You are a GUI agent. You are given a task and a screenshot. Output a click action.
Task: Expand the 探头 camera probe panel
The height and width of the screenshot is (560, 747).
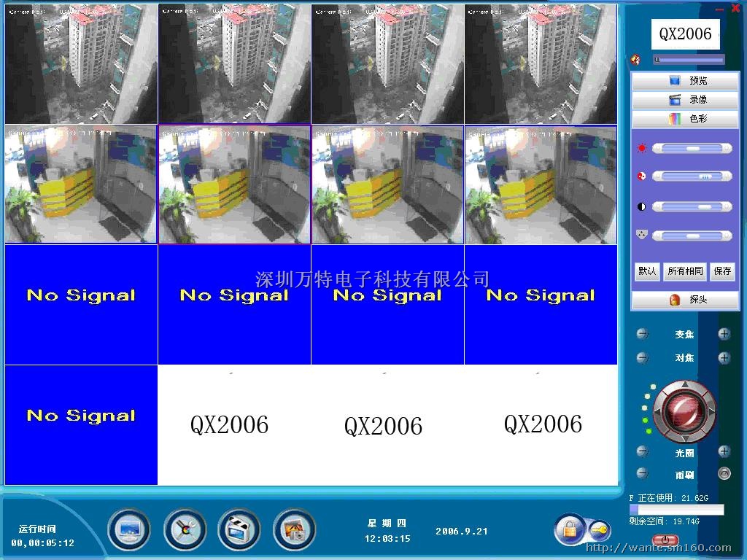point(685,300)
